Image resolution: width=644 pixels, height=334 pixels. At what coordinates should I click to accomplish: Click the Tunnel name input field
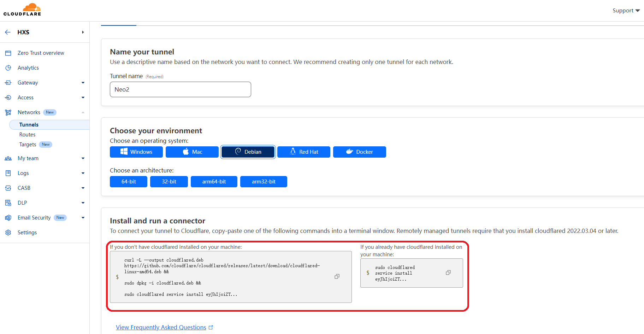181,89
